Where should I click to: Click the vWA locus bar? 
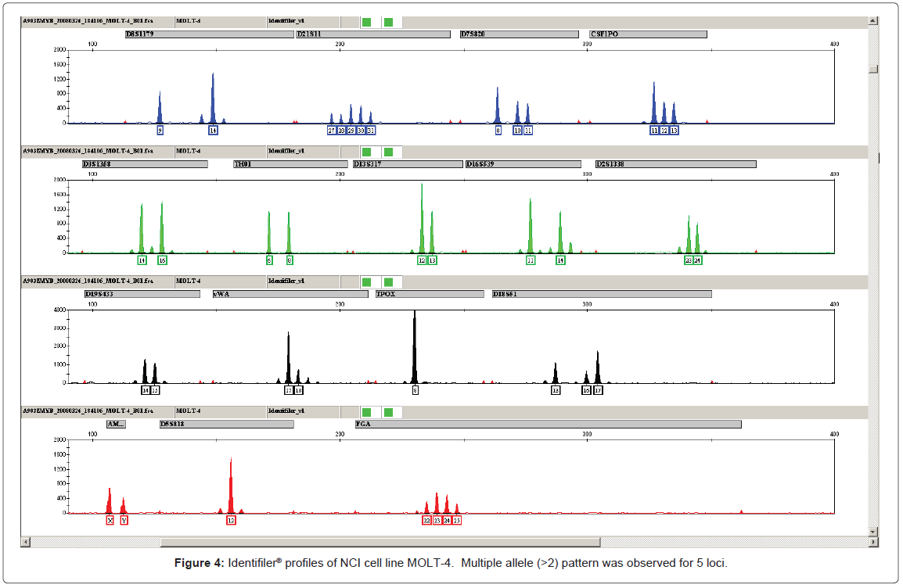(290, 294)
